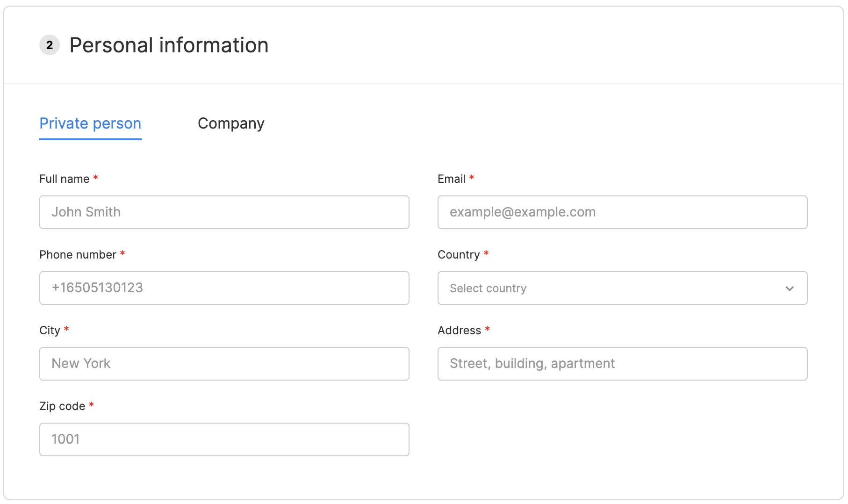Viewport: 848px width, 504px height.
Task: Focus the Email input field
Action: click(x=622, y=212)
